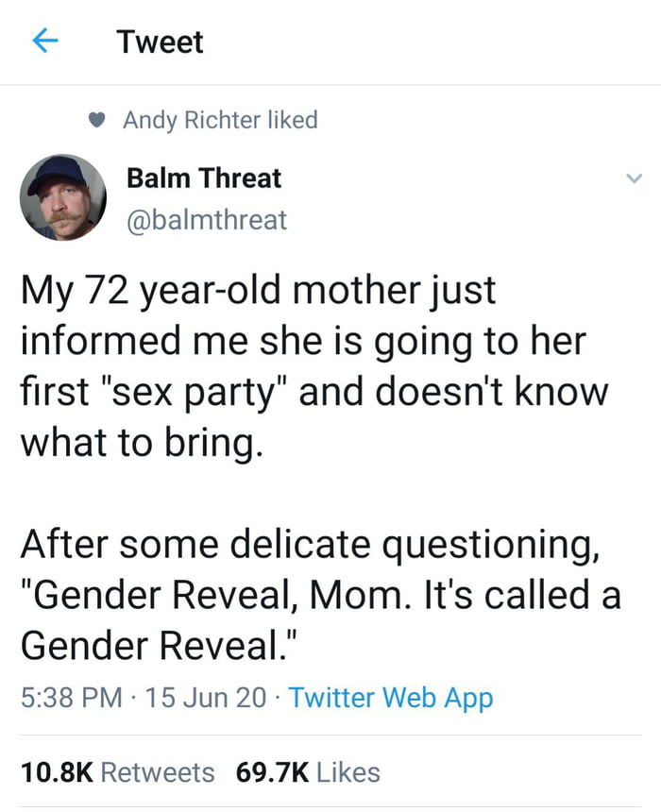Viewport: 661px width, 812px height.
Task: Click the Balm Threat display name
Action: (x=204, y=178)
